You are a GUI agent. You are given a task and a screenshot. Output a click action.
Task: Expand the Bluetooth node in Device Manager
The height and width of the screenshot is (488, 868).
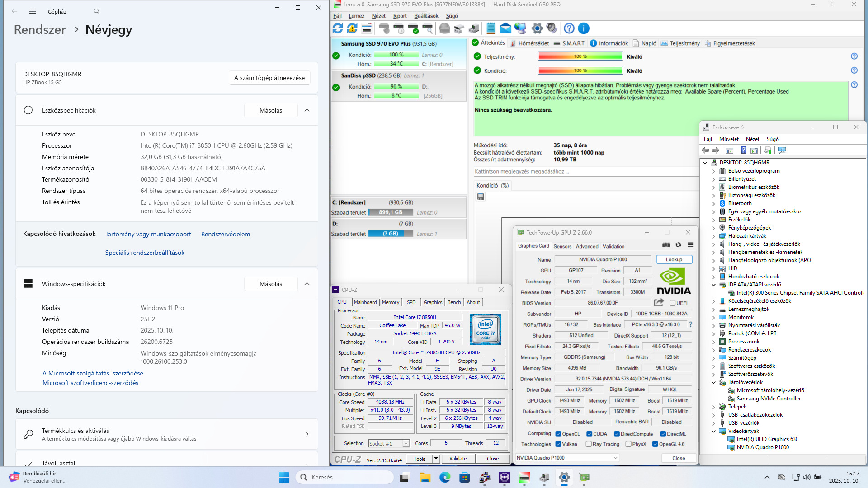pos(714,203)
